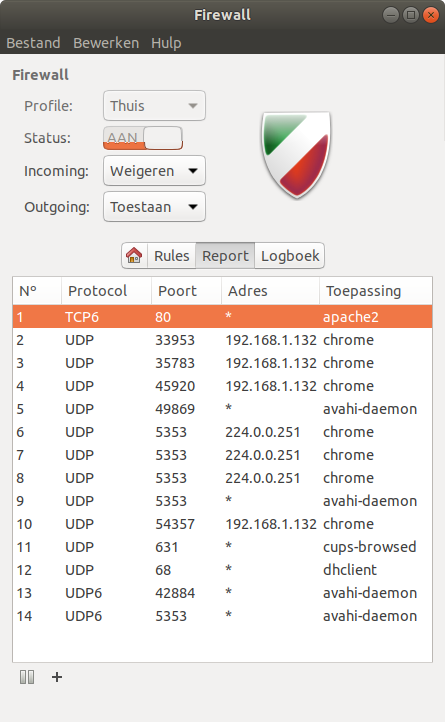Open the Incoming dropdown set to Weigeren
445x722 pixels.
click(x=154, y=171)
